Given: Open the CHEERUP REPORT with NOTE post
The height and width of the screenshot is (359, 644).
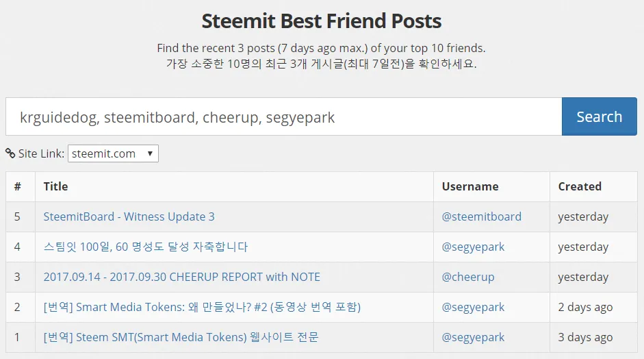Looking at the screenshot, I should click(181, 277).
